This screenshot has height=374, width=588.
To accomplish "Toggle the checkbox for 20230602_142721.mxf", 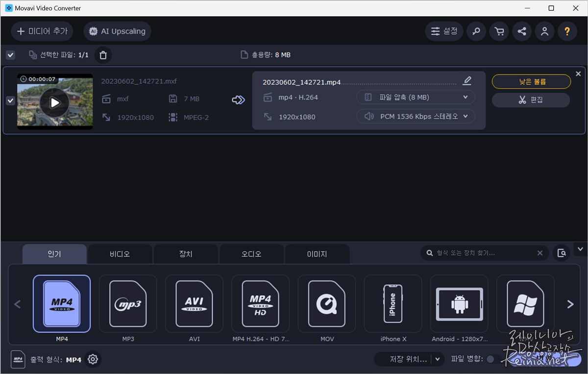I will click(10, 100).
